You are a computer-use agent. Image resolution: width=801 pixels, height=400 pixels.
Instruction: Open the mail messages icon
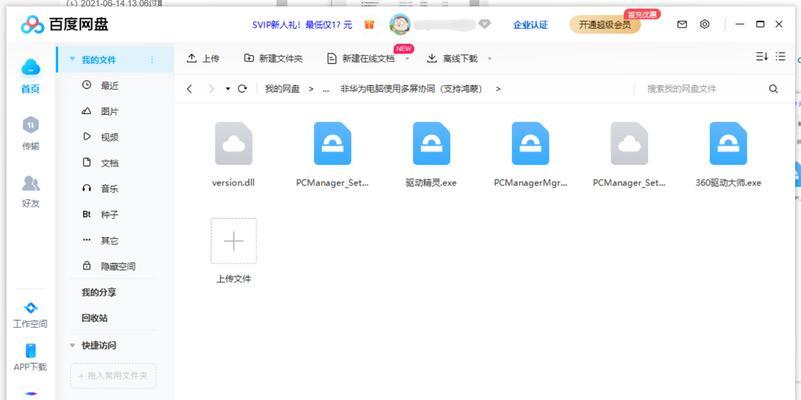682,25
